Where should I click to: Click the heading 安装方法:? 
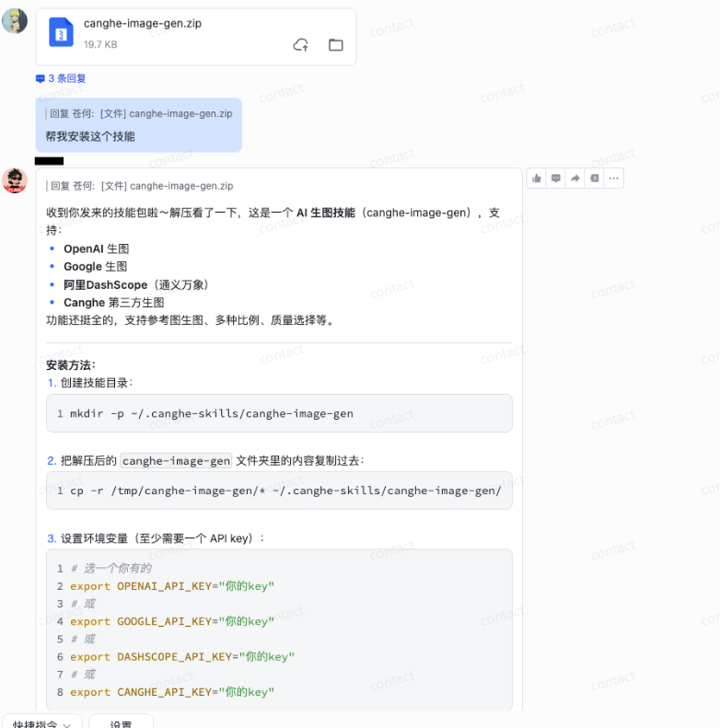[71, 365]
